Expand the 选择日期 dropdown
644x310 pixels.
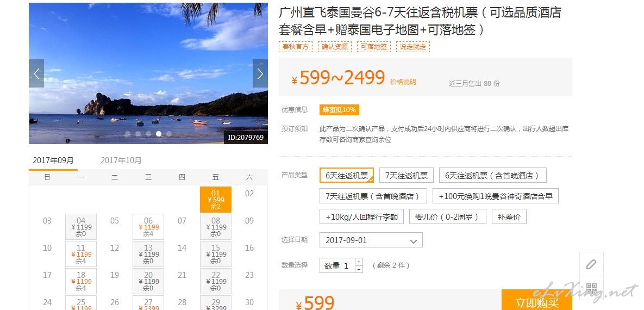coord(371,240)
